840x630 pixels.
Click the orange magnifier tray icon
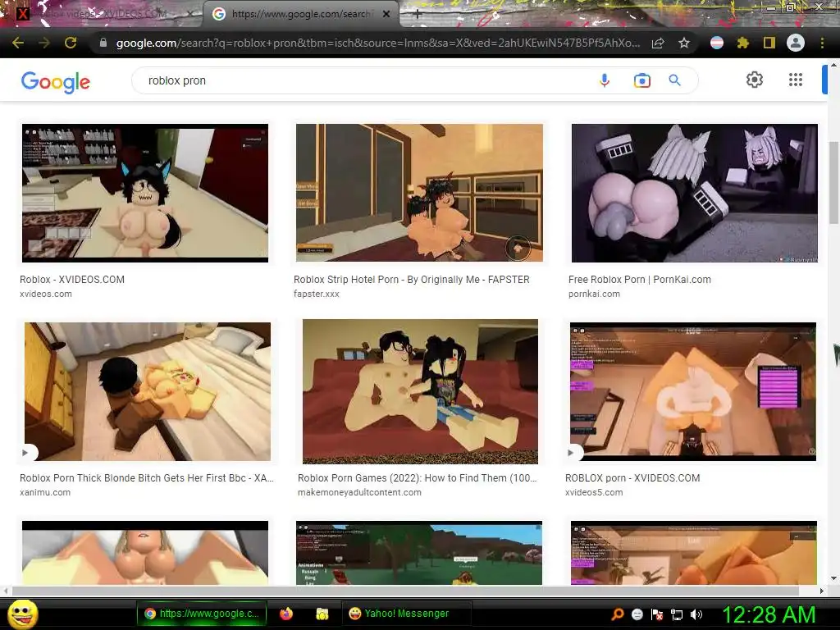pyautogui.click(x=618, y=614)
